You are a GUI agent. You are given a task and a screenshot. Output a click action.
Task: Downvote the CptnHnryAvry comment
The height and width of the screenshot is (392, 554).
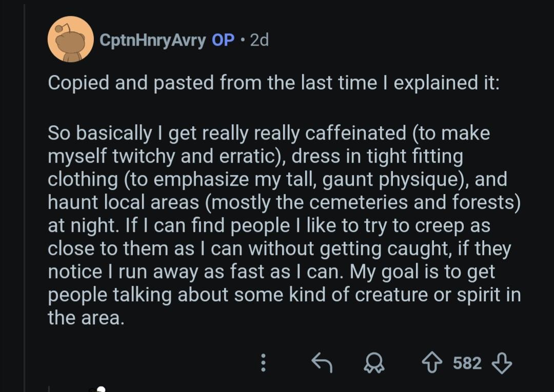tap(501, 363)
